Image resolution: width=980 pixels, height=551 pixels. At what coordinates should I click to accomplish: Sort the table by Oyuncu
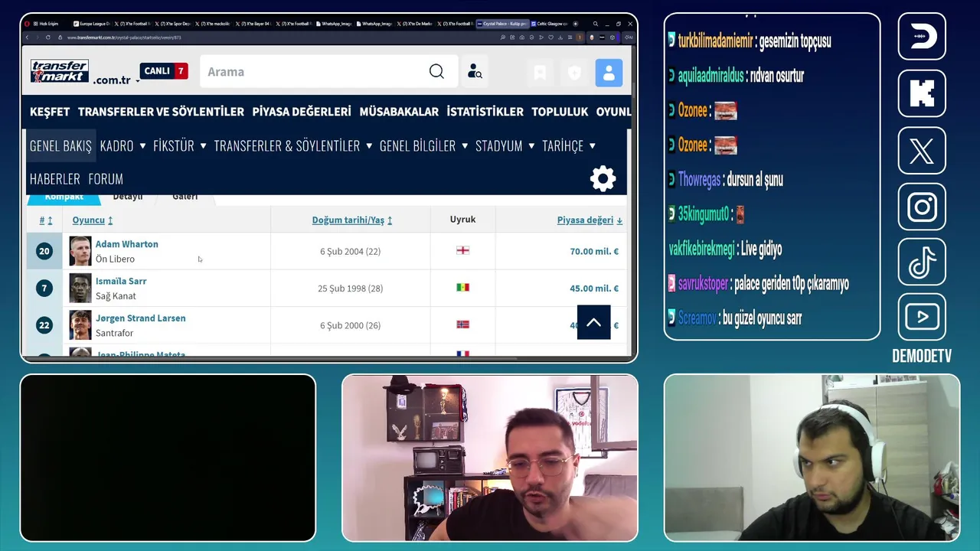click(93, 220)
